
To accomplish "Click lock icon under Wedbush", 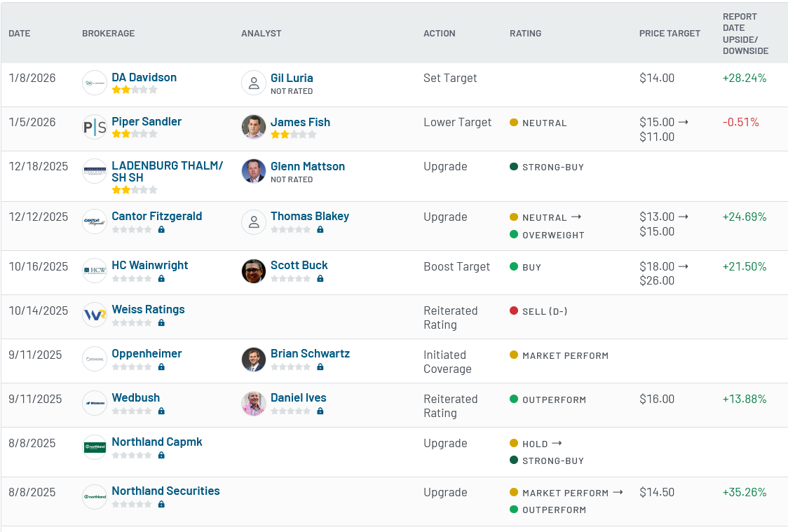I will pyautogui.click(x=161, y=411).
